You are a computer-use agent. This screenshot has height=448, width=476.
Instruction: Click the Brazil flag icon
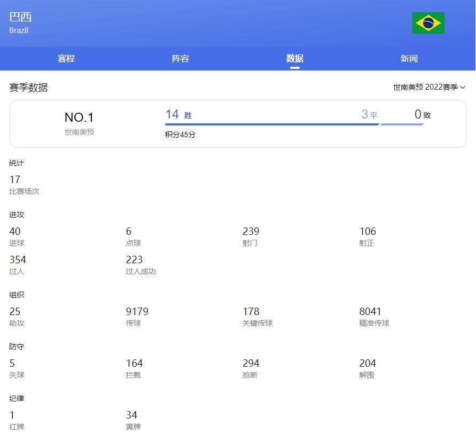[428, 23]
